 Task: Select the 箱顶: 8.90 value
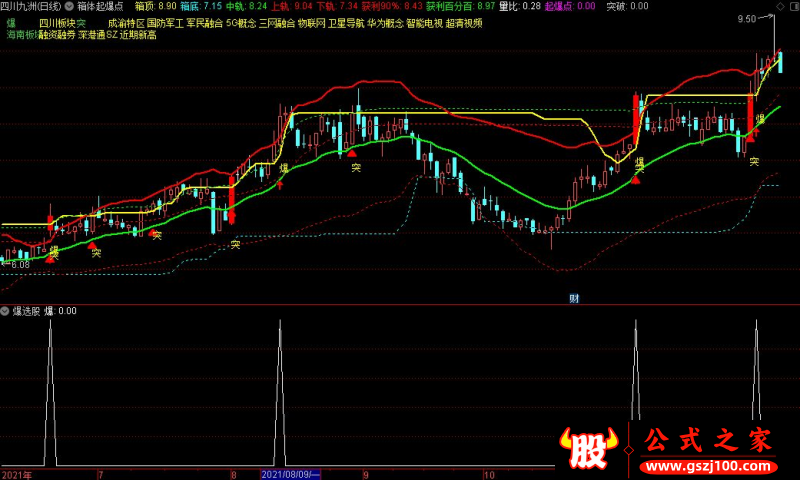(x=156, y=7)
